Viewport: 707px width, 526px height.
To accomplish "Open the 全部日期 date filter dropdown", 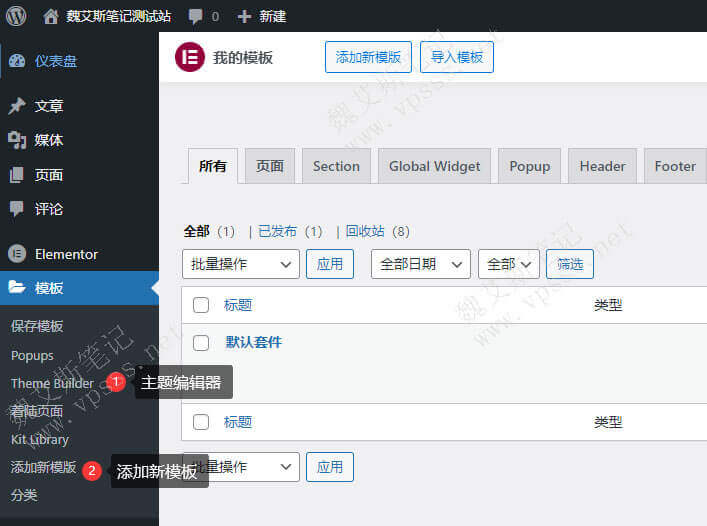I will pyautogui.click(x=421, y=264).
